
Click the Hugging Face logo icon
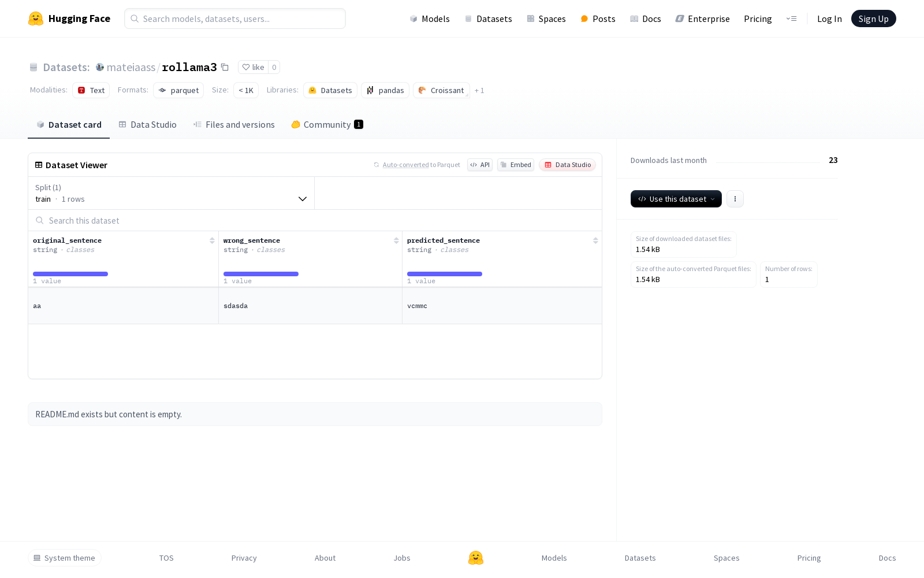tap(36, 18)
